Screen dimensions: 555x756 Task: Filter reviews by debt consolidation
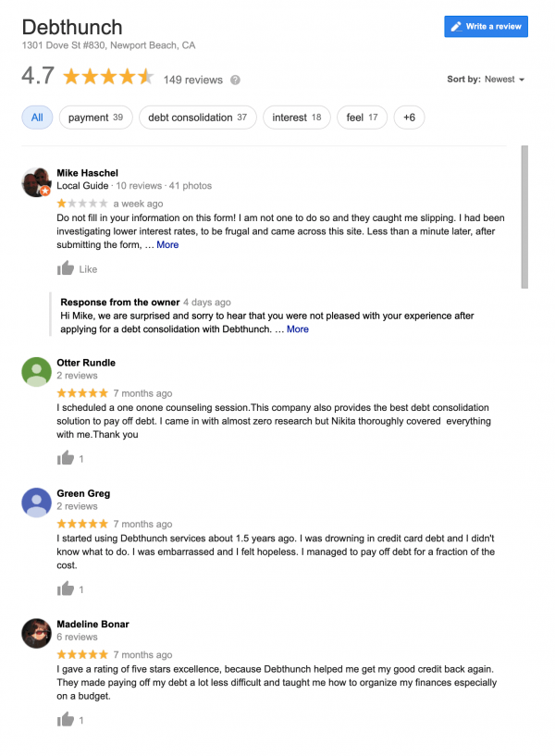pos(198,118)
